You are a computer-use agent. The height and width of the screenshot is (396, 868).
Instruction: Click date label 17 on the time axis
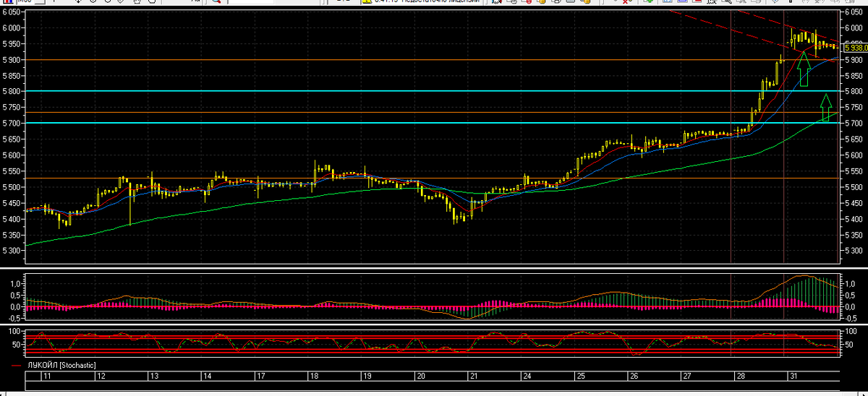pyautogui.click(x=260, y=376)
